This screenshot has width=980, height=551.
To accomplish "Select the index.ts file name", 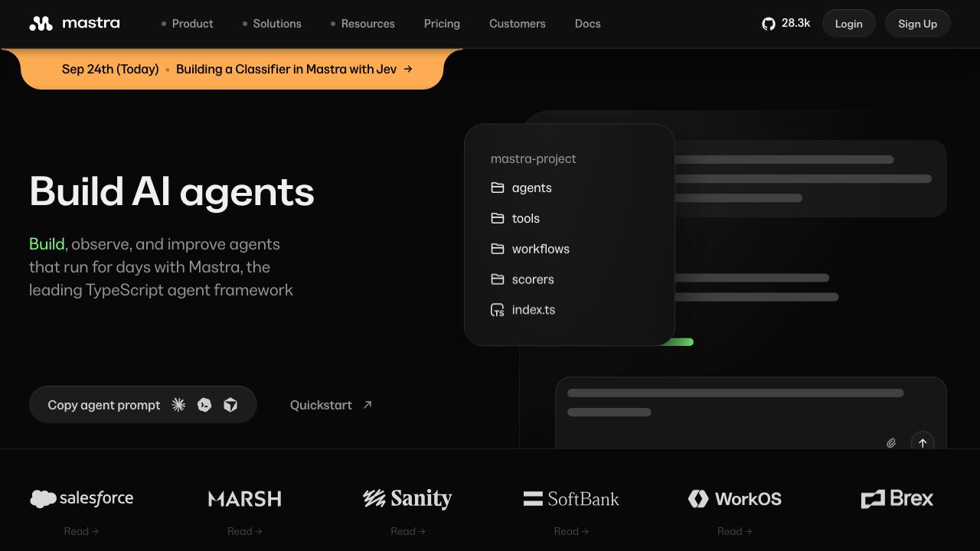I will (x=534, y=310).
